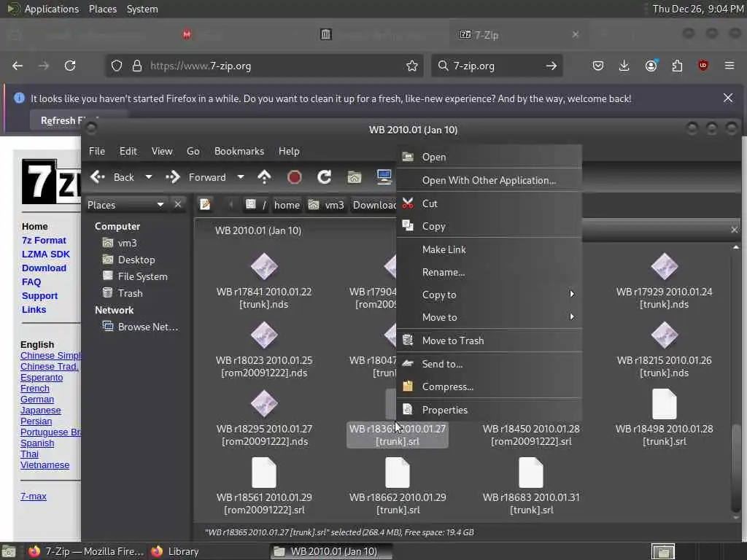
Task: Click the Computer toolbar icon
Action: pos(384,177)
